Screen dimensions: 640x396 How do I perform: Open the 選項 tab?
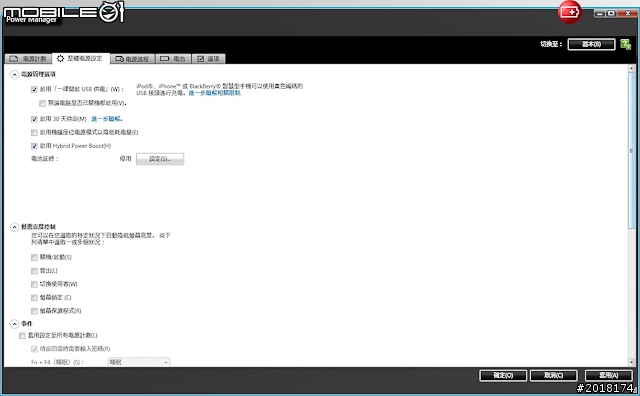point(208,59)
